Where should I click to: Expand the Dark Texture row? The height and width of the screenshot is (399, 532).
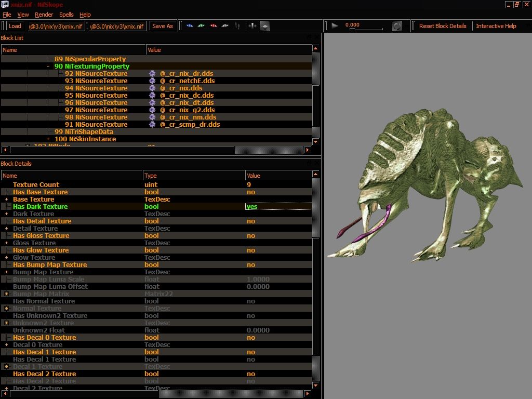(x=6, y=214)
